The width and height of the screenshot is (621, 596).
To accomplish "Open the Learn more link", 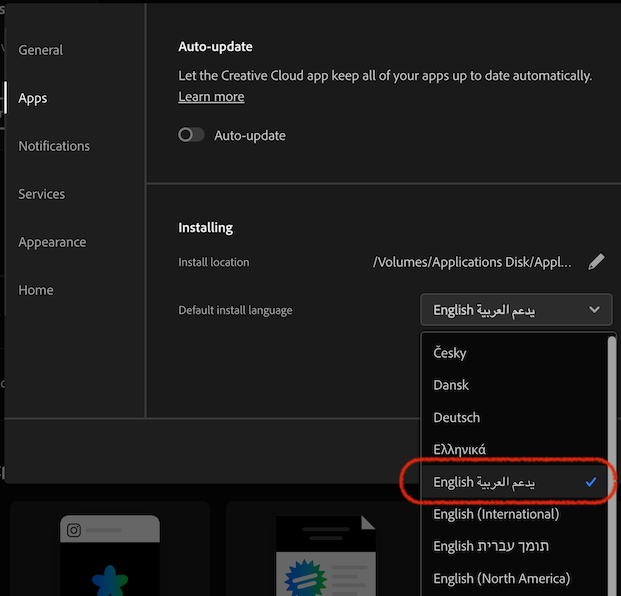I will pyautogui.click(x=211, y=97).
